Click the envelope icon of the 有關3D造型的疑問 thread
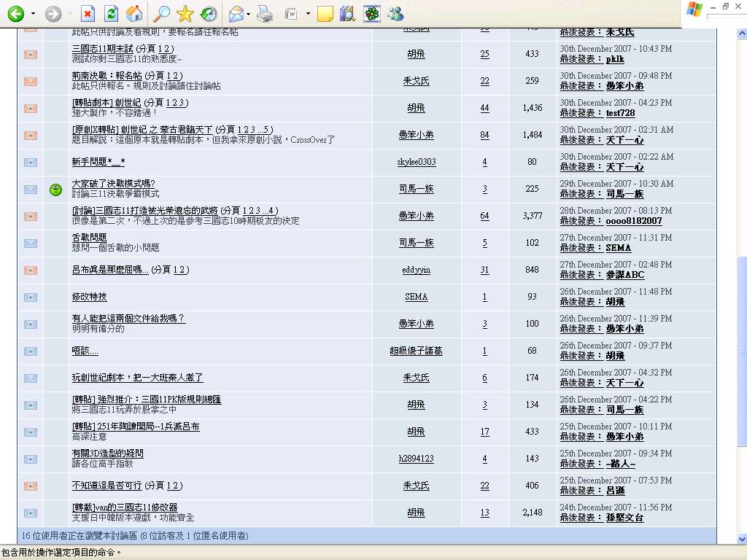The image size is (747, 560). (x=31, y=459)
